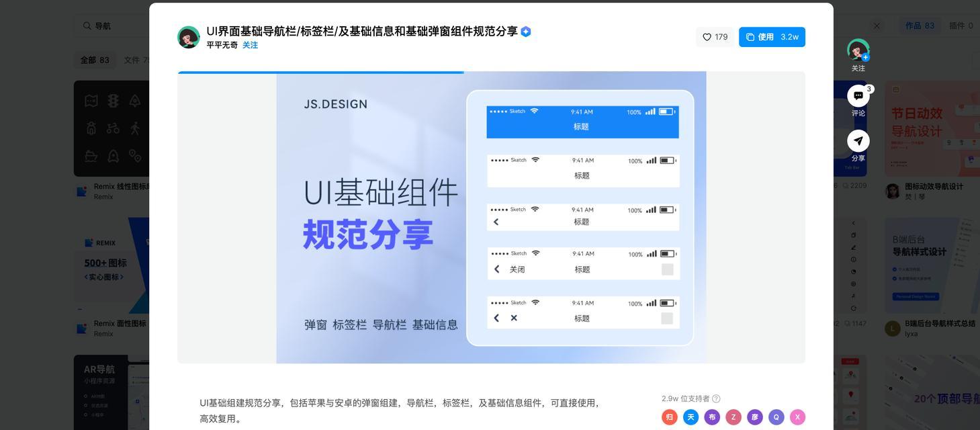Click the blue 使用 3.2w button
Image resolution: width=980 pixels, height=430 pixels.
pos(772,37)
